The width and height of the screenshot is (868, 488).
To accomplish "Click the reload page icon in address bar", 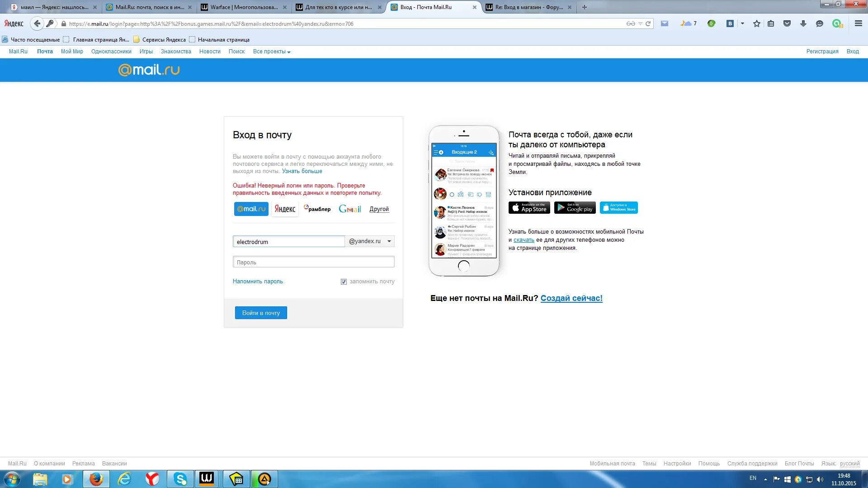I will pos(648,23).
